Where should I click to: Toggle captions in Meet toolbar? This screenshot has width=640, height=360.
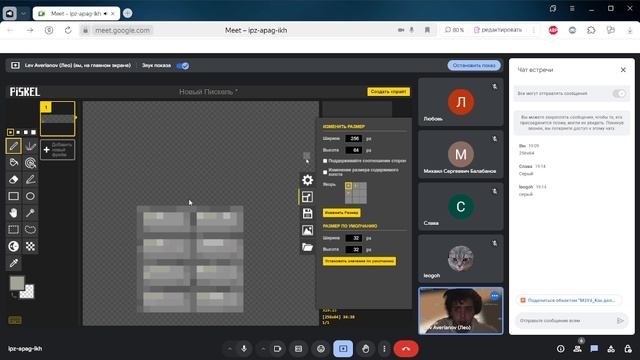tap(298, 349)
